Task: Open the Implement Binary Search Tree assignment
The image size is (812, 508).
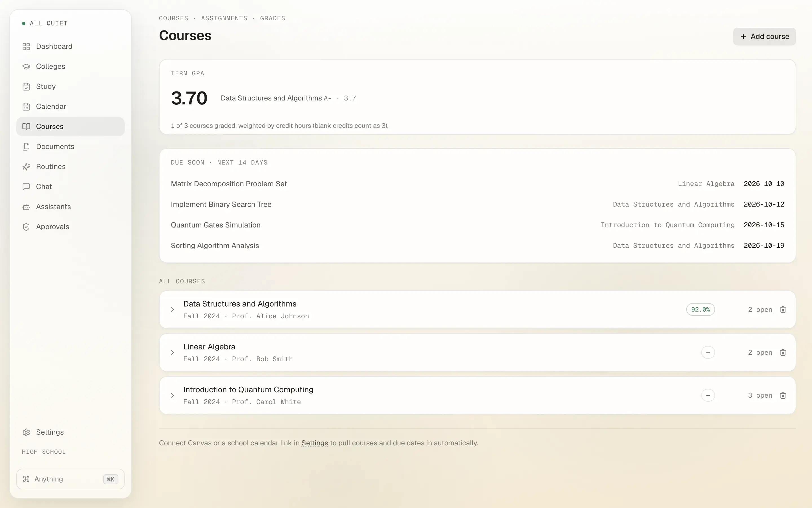Action: pos(221,204)
